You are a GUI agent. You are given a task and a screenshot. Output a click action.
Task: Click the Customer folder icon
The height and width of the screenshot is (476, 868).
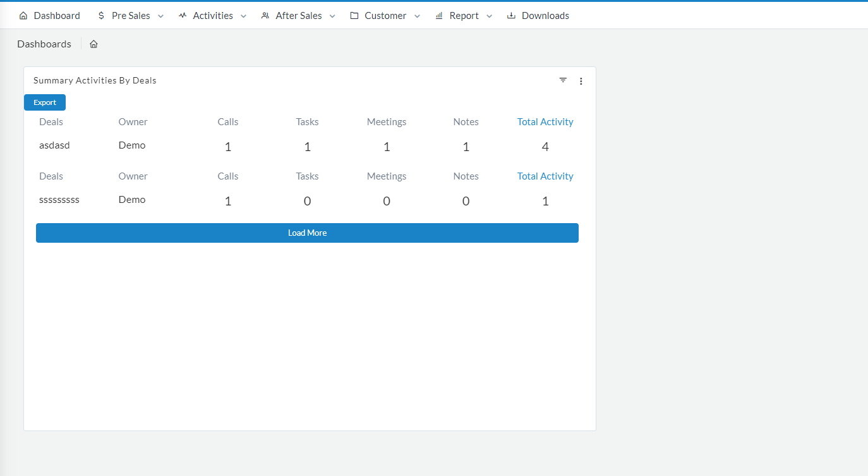[x=354, y=16]
